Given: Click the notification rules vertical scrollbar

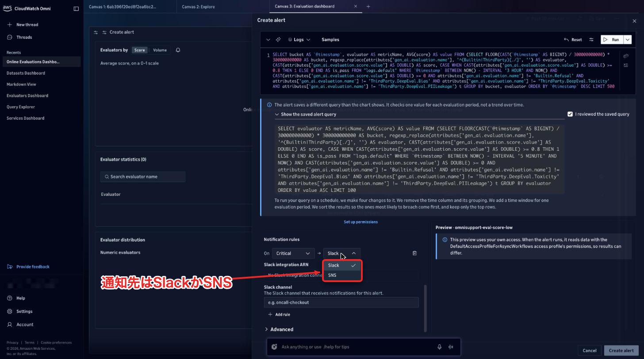Looking at the screenshot, I should pyautogui.click(x=425, y=308).
